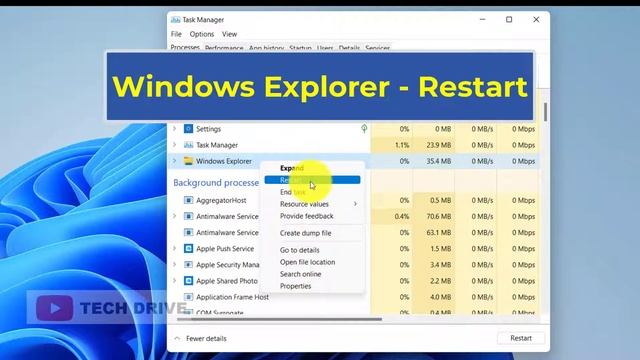
Task: Click Task Manager's 23.9 MB memory value
Action: pyautogui.click(x=438, y=145)
